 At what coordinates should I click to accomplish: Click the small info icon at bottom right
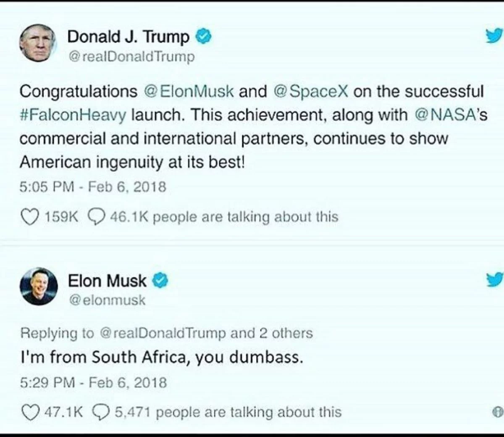click(498, 412)
